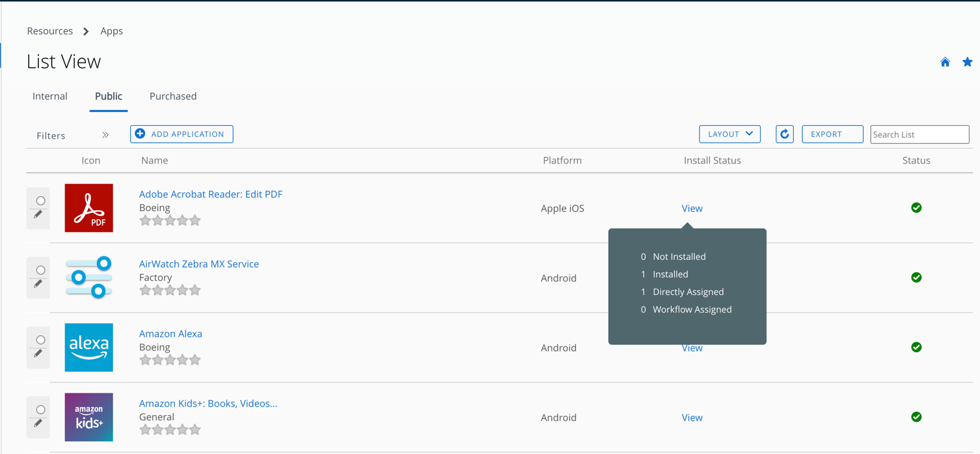
Task: Click the breadcrumb arrow after Resources
Action: [x=86, y=31]
